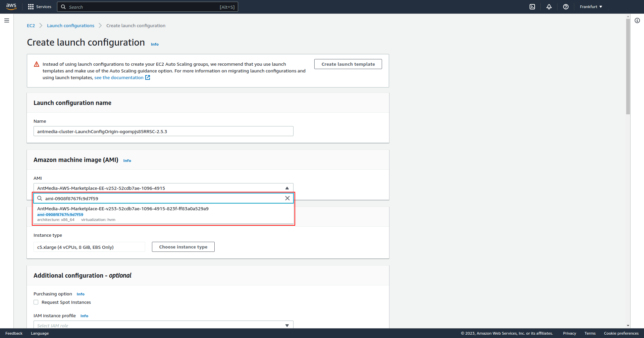Open the info panel icon at right edge

[637, 20]
